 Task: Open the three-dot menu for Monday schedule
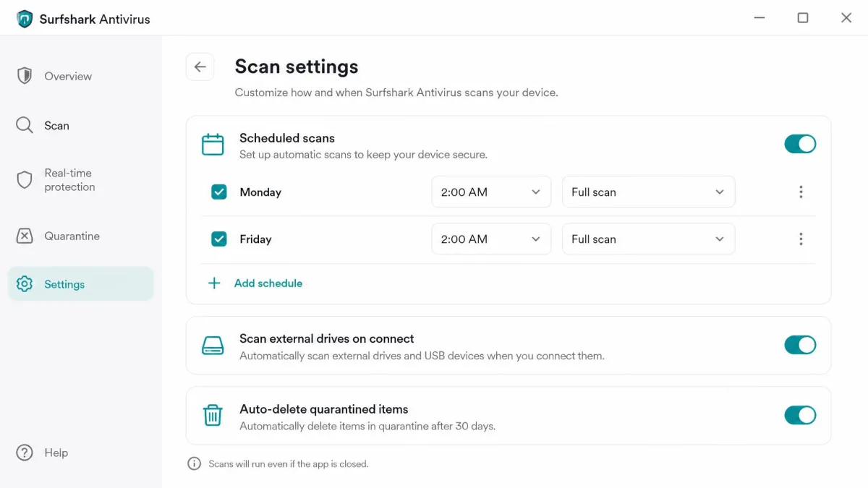[x=801, y=192]
